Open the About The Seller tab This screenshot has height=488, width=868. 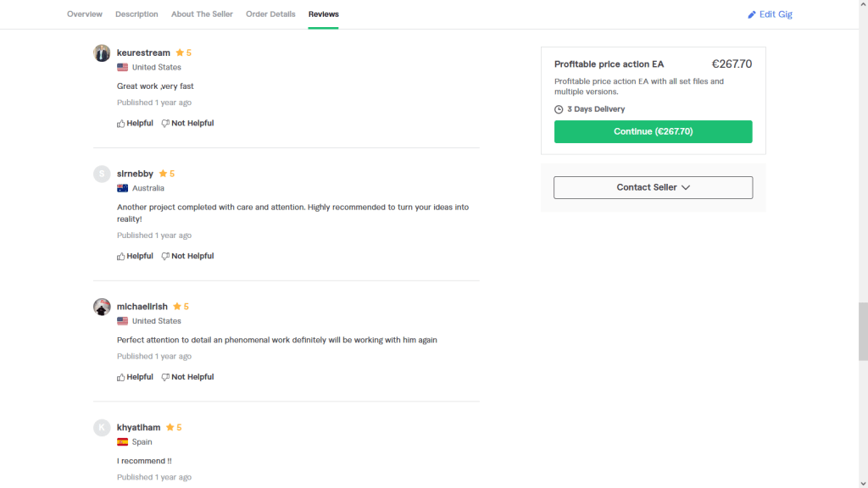(x=202, y=14)
